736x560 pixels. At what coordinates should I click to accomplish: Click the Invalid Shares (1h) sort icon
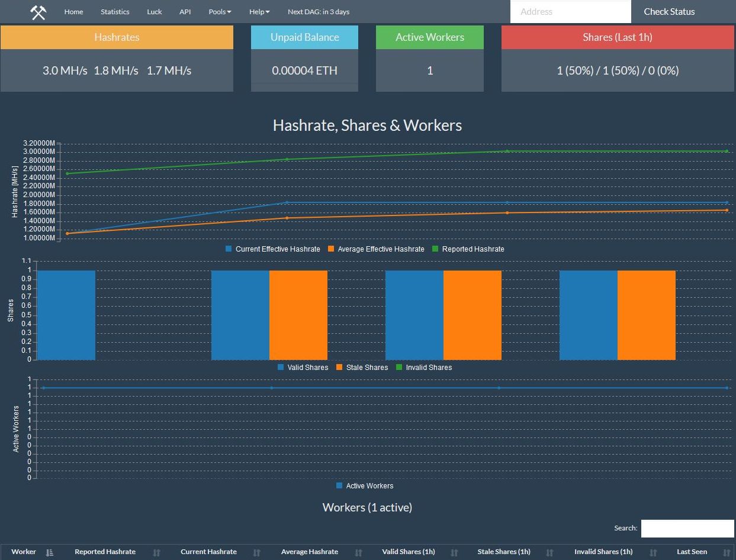click(x=653, y=552)
